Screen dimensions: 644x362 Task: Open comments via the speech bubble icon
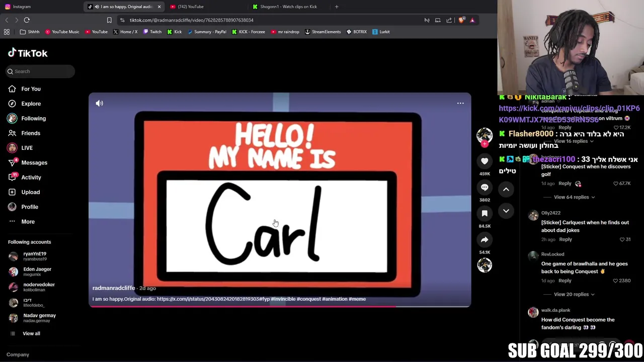[485, 187]
